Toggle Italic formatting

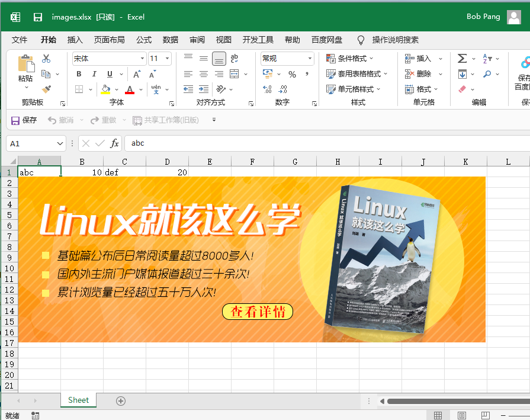coord(94,74)
